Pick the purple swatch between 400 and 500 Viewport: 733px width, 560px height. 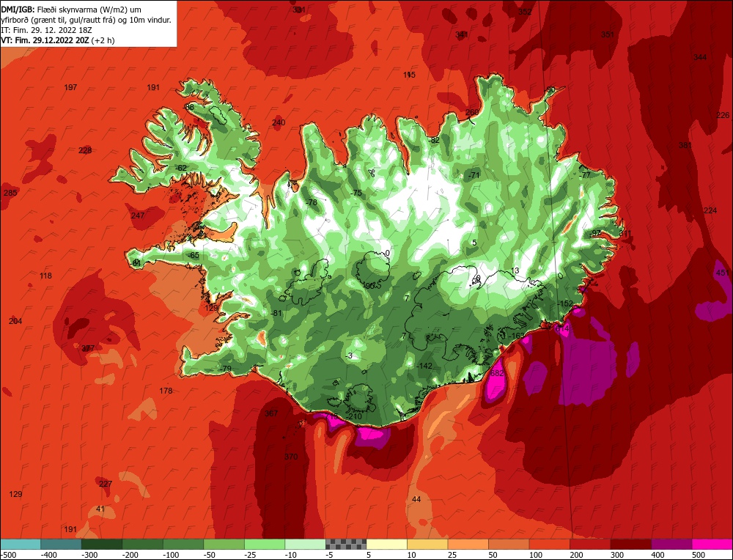tap(671, 544)
